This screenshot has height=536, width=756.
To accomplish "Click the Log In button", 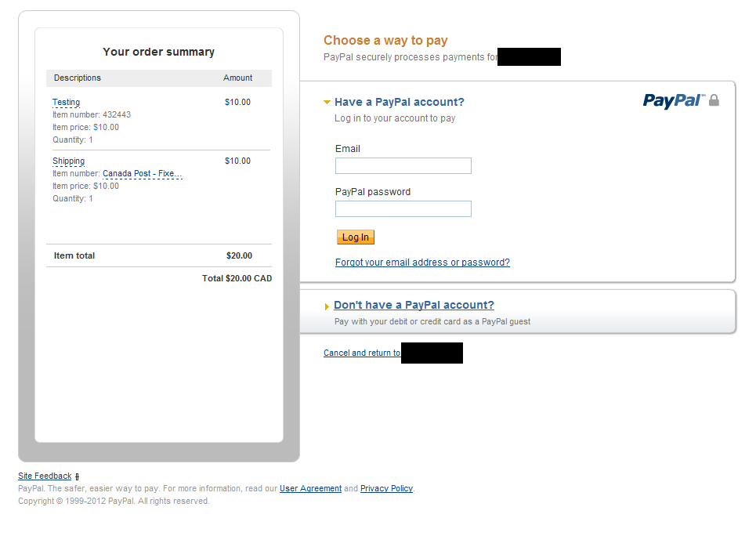I will click(x=356, y=237).
